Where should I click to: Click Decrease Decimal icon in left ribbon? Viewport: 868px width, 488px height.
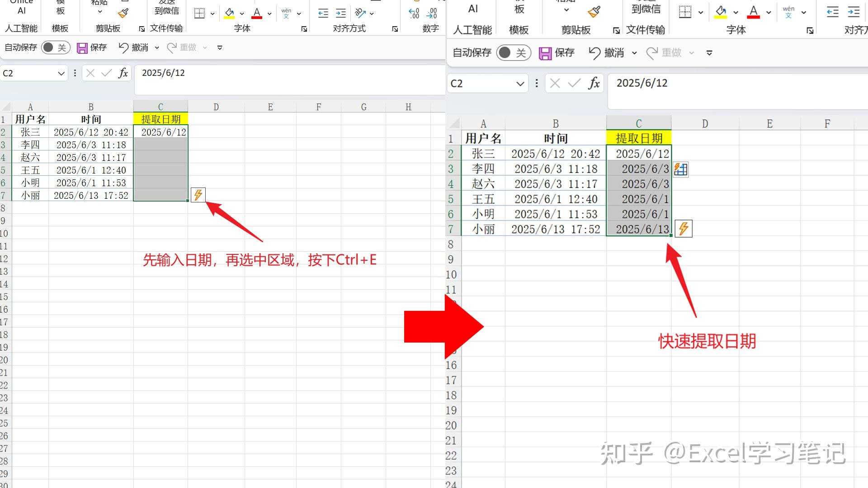(x=432, y=13)
